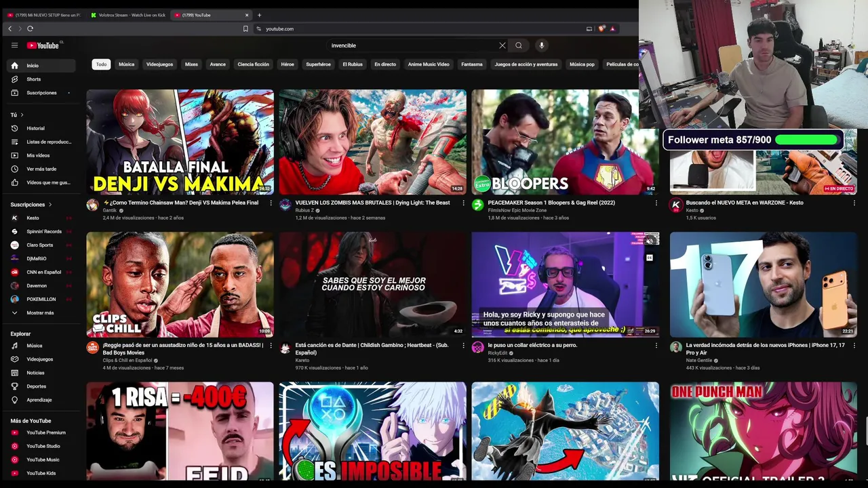Expand Mostrar más subscriptions
Screen dimensions: 868x488
41,312
